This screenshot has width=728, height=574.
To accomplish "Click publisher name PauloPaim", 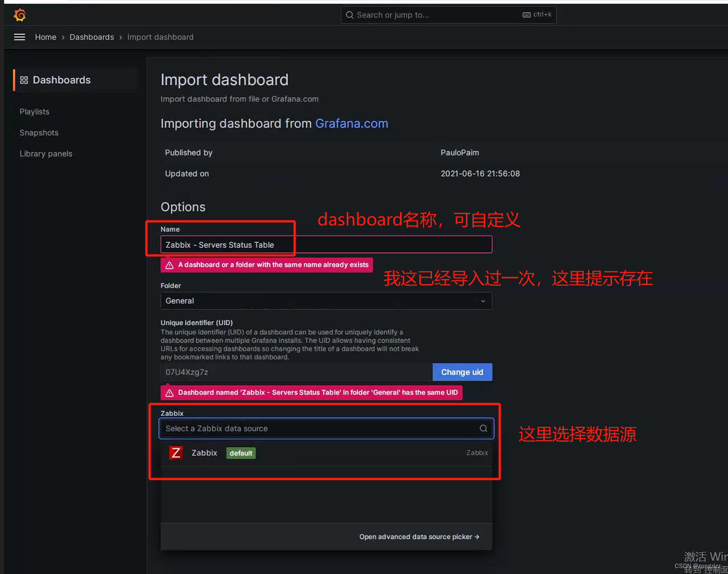I will (x=460, y=153).
